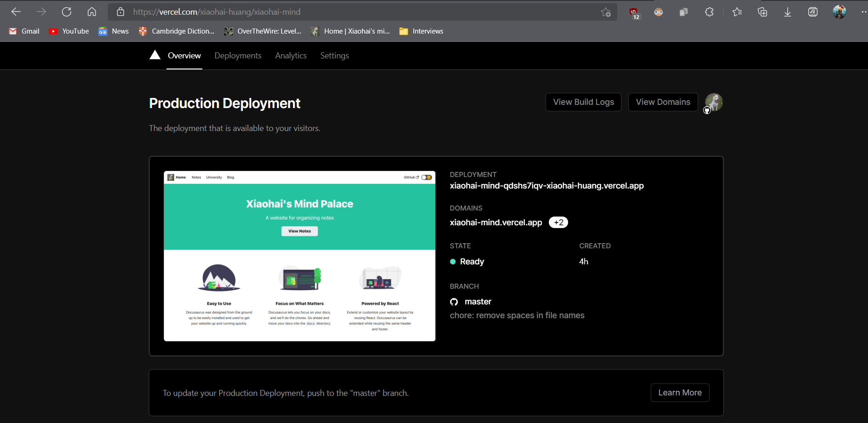Open the Math Solver extension icon
This screenshot has height=423, width=868.
click(813, 12)
